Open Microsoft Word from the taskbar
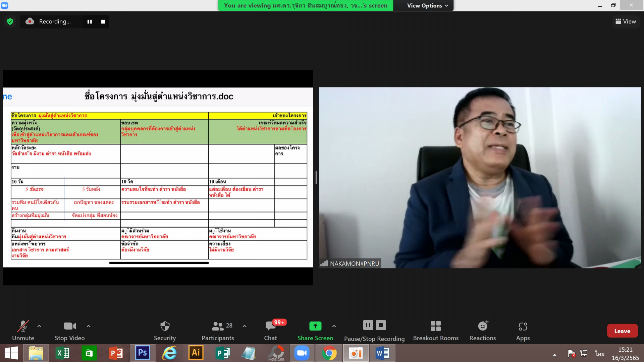The width and height of the screenshot is (644, 362). pos(382,353)
